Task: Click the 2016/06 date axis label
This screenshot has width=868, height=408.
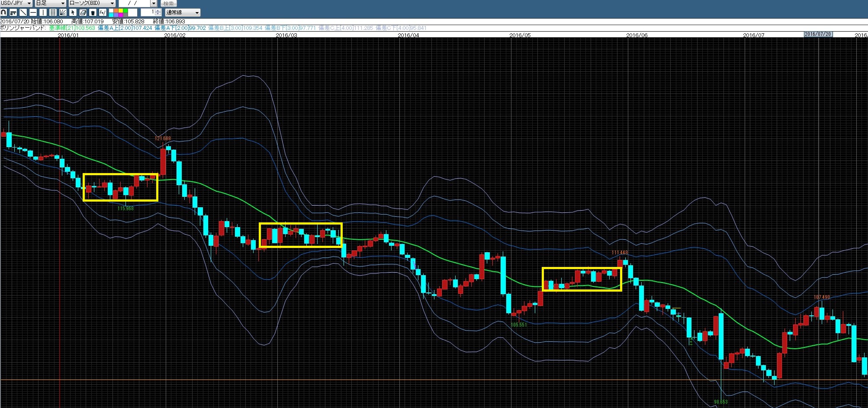Action: [x=637, y=35]
